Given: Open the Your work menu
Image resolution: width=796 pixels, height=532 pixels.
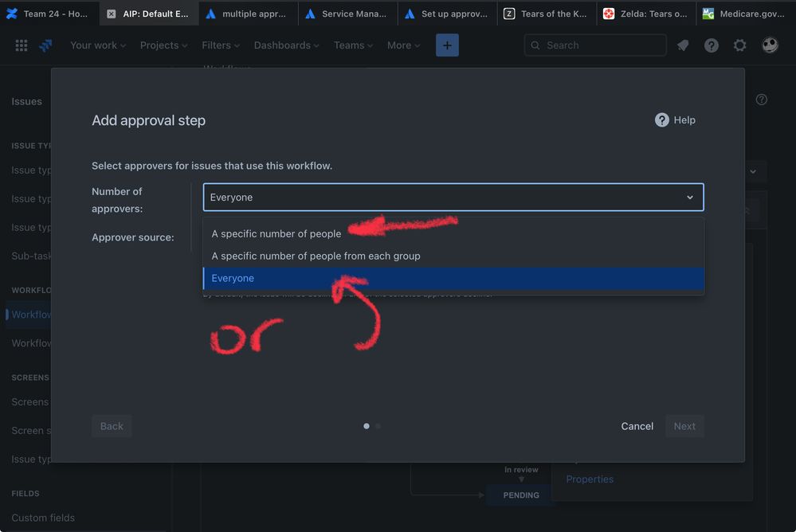Looking at the screenshot, I should point(98,45).
